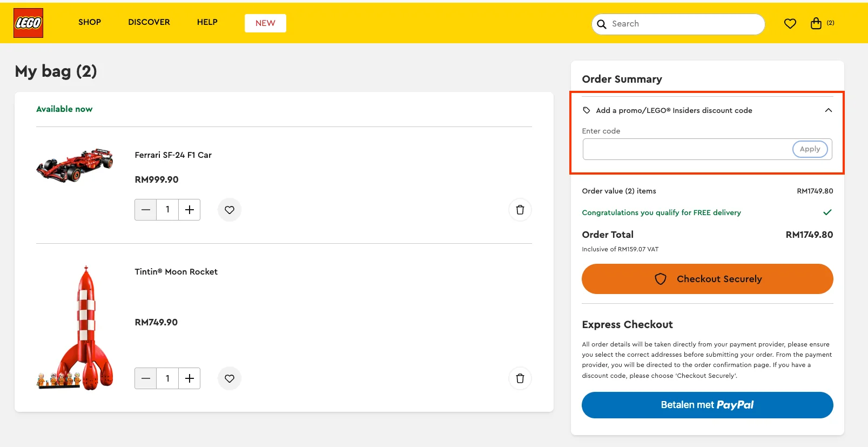Image resolution: width=868 pixels, height=447 pixels.
Task: Click the RM999.90 price
Action: point(157,179)
